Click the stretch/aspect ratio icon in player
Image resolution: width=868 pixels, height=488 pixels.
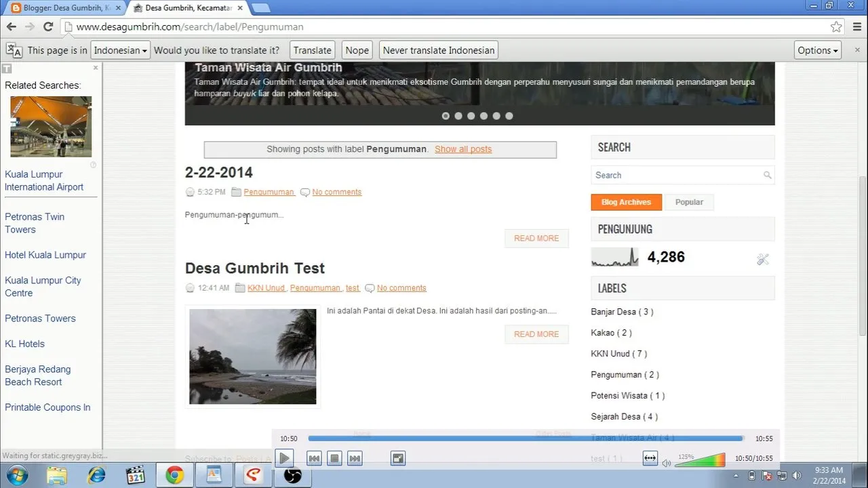[650, 458]
